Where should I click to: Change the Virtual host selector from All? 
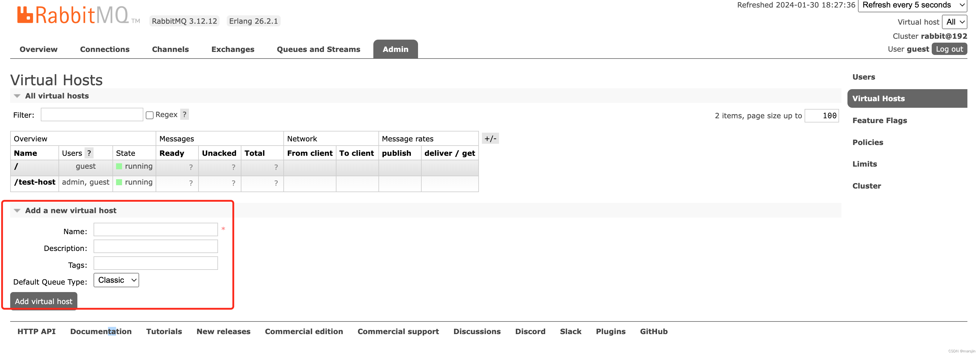click(x=954, y=22)
